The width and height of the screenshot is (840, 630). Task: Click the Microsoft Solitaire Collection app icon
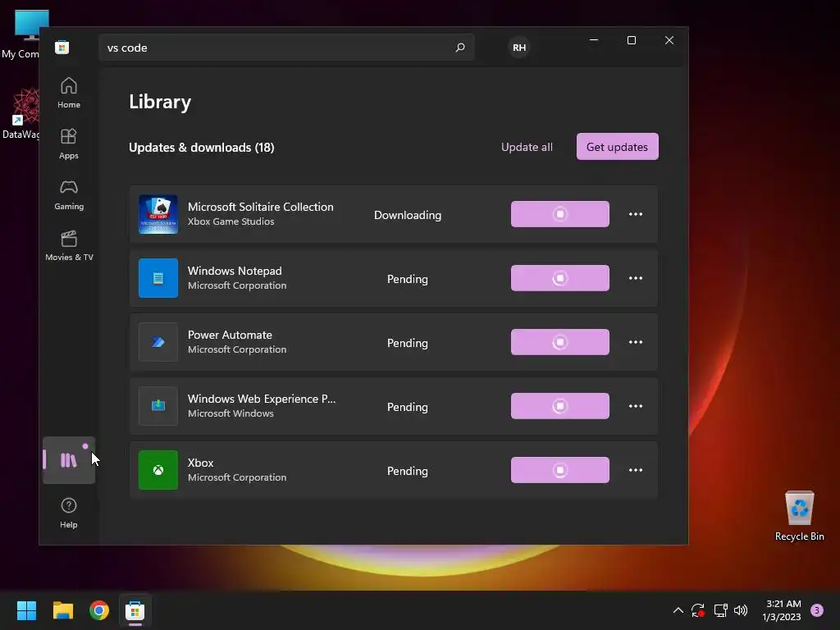pyautogui.click(x=158, y=214)
